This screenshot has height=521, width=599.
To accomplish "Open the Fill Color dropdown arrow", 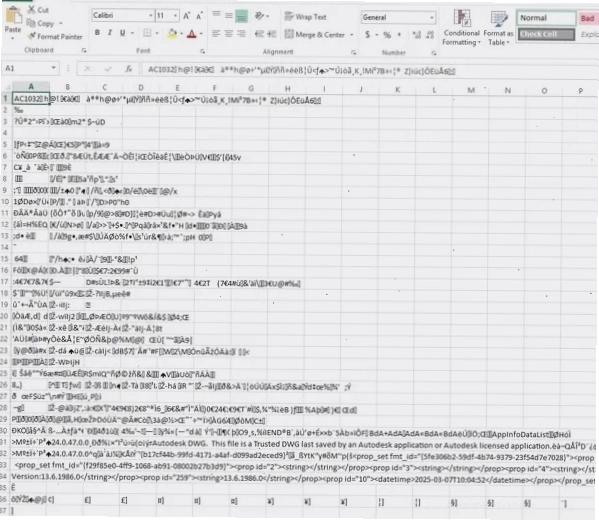I will click(x=181, y=34).
